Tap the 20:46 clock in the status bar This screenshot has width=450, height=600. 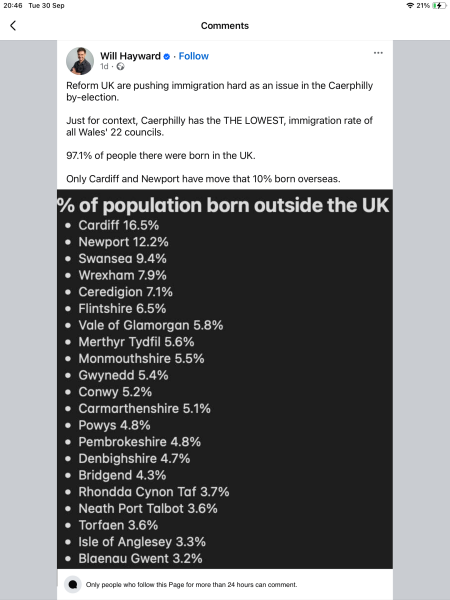[13, 5]
